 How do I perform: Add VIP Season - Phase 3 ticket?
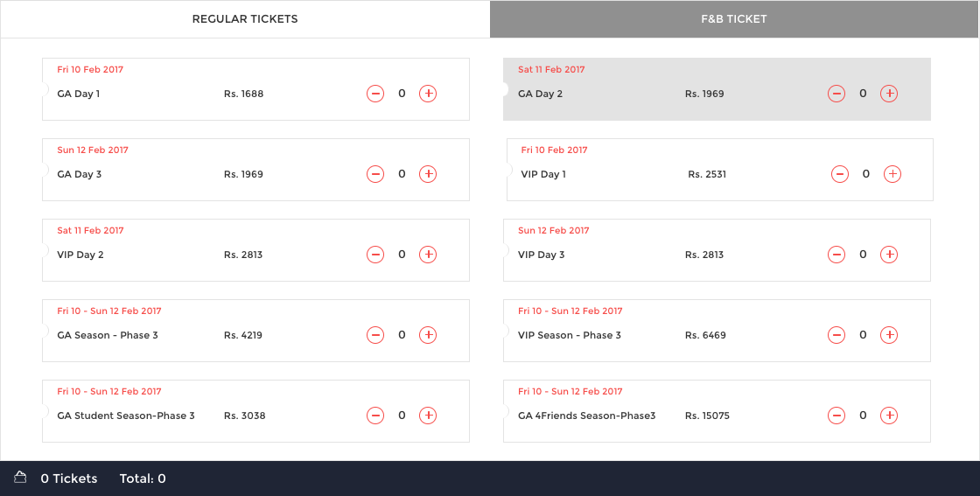[889, 335]
